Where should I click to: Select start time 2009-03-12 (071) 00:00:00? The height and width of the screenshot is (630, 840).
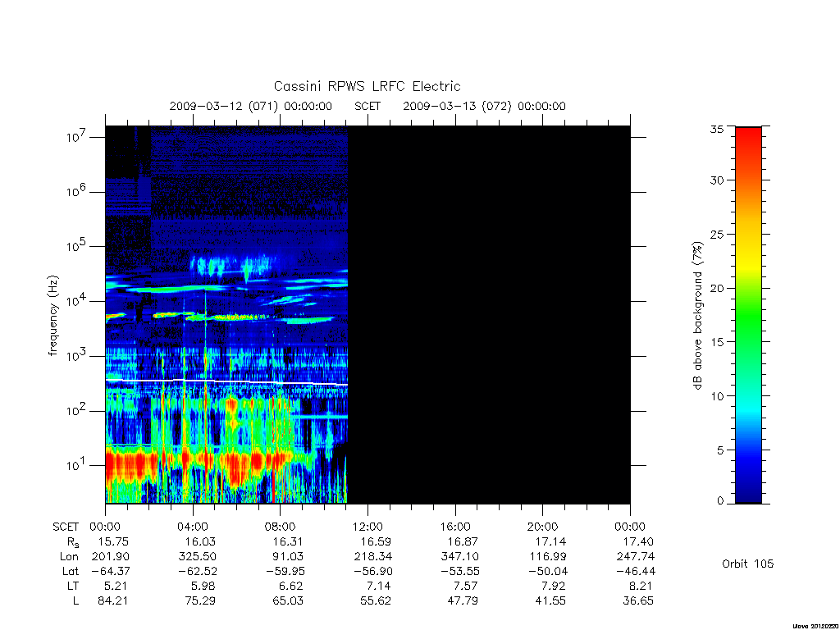[251, 106]
